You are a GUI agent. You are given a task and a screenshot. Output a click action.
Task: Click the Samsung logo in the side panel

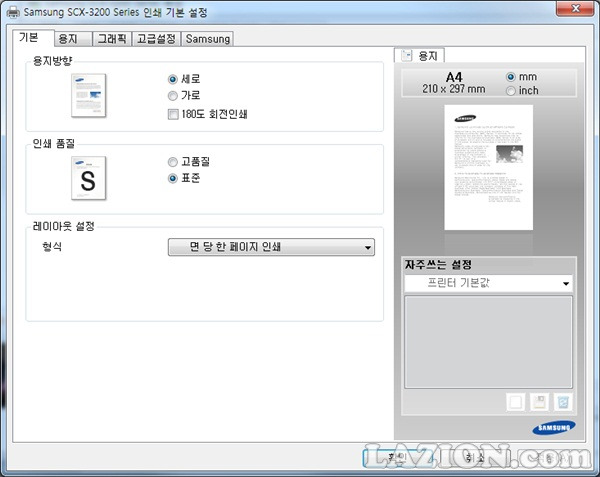554,428
